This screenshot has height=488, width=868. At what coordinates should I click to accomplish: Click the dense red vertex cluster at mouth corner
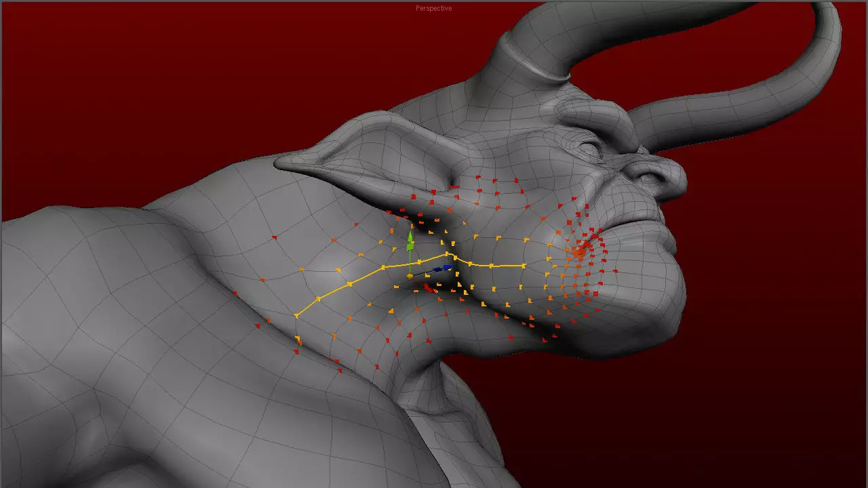pos(580,251)
